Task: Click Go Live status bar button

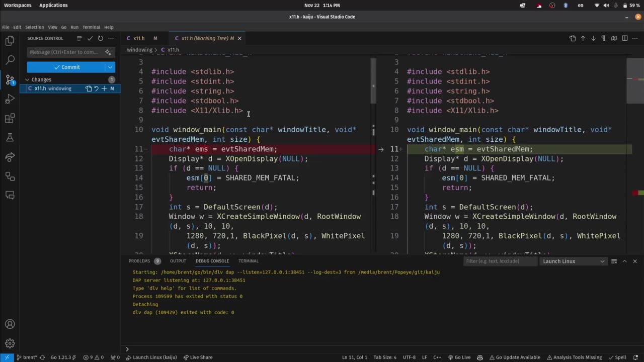Action: tap(459, 357)
